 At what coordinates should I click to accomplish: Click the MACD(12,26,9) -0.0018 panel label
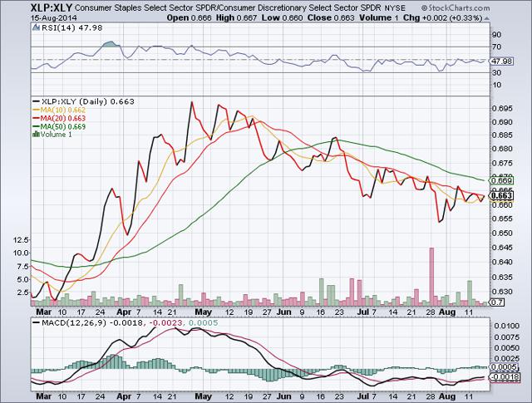(x=91, y=323)
